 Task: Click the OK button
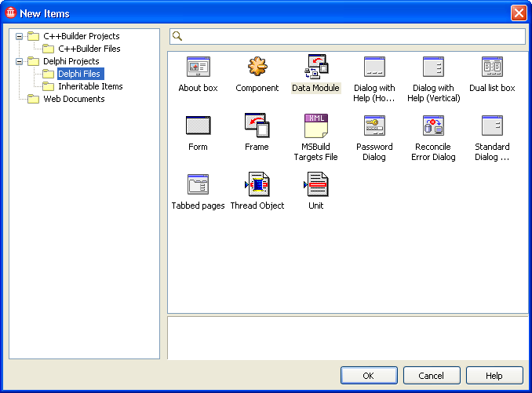pyautogui.click(x=369, y=376)
